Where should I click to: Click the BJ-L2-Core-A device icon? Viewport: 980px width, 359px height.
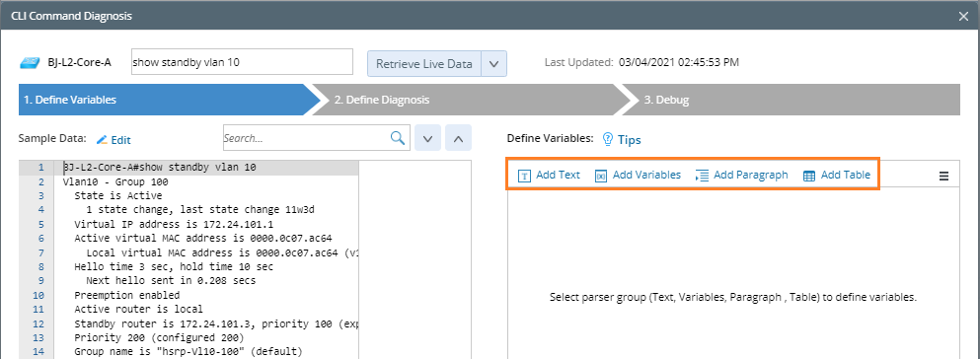30,62
